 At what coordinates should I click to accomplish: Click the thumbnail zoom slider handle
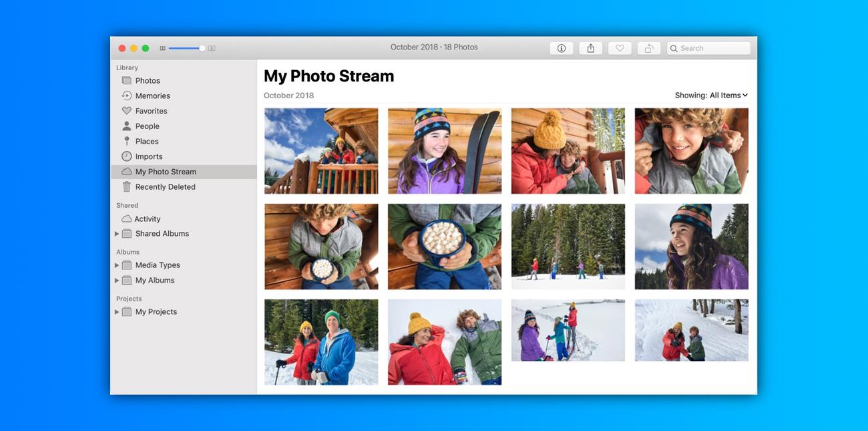coord(202,48)
